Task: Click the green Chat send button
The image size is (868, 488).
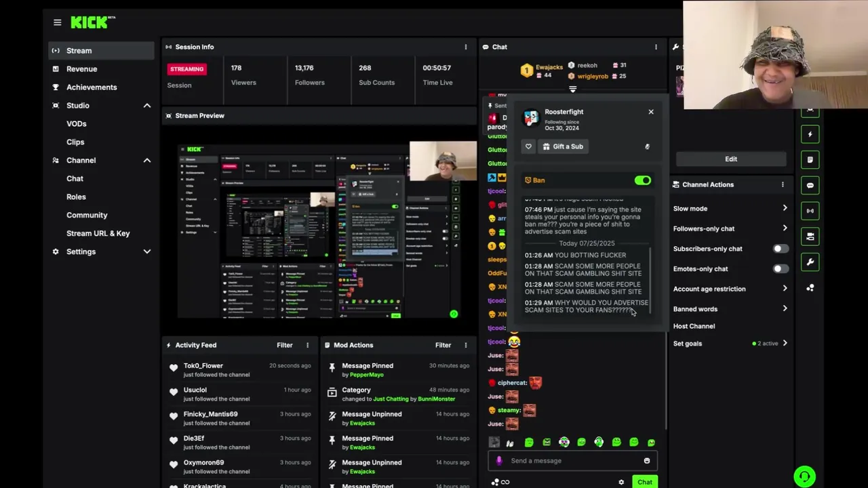Action: pos(644,482)
